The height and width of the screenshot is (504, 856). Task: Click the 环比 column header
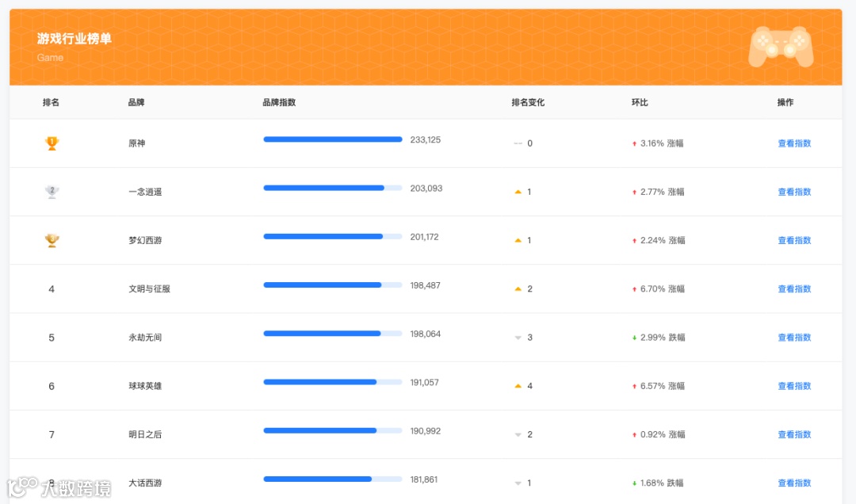[640, 103]
